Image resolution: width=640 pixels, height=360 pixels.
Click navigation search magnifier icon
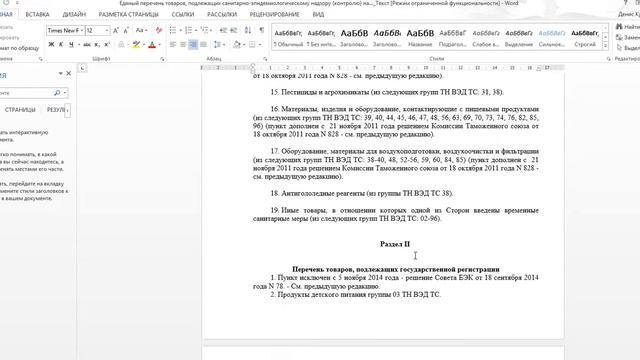pyautogui.click(x=57, y=93)
